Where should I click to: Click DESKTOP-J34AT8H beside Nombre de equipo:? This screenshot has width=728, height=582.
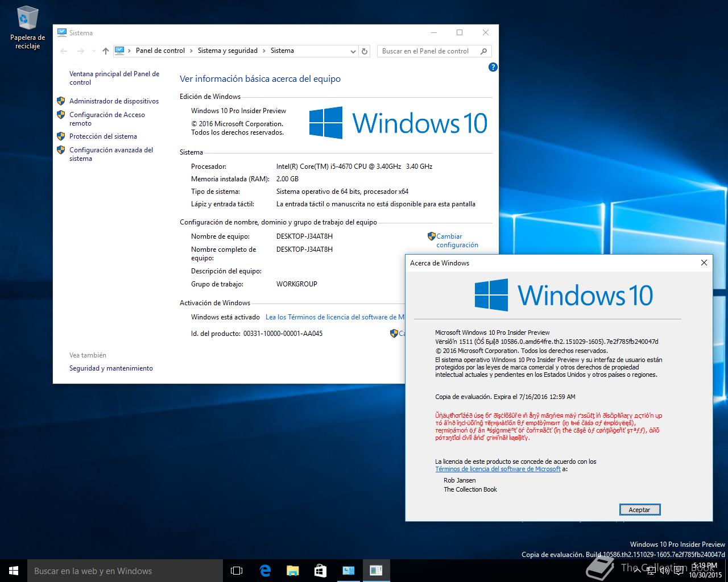(x=304, y=236)
